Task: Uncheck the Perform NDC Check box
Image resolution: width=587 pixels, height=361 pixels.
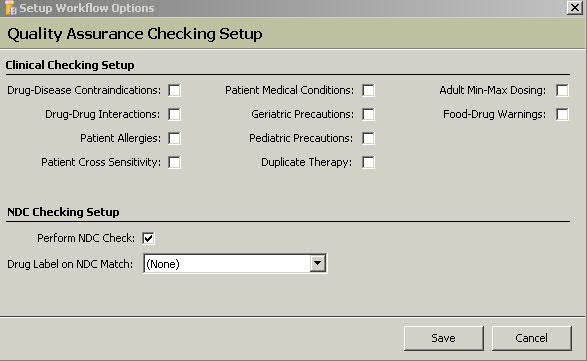Action: (148, 238)
